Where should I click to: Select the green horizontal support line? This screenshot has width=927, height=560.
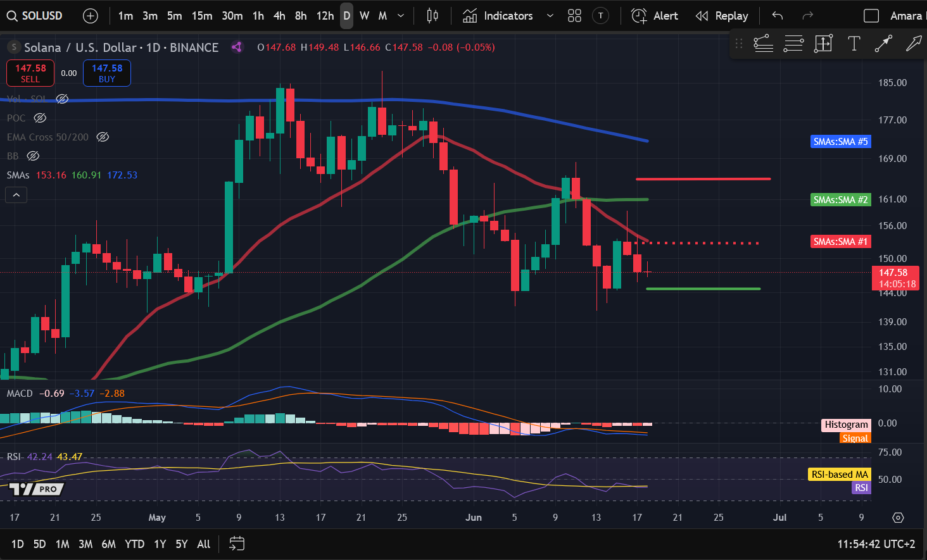[x=703, y=289]
